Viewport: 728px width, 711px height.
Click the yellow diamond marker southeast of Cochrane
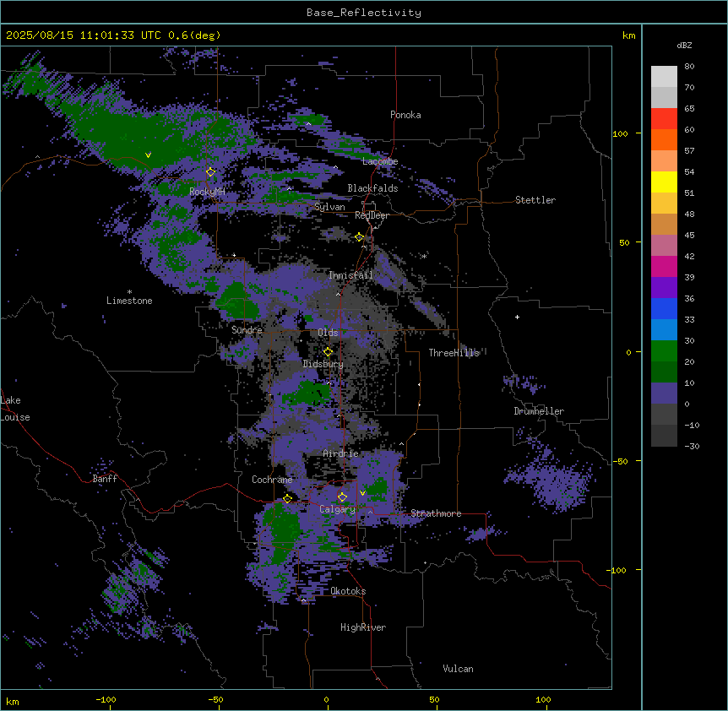click(x=287, y=499)
